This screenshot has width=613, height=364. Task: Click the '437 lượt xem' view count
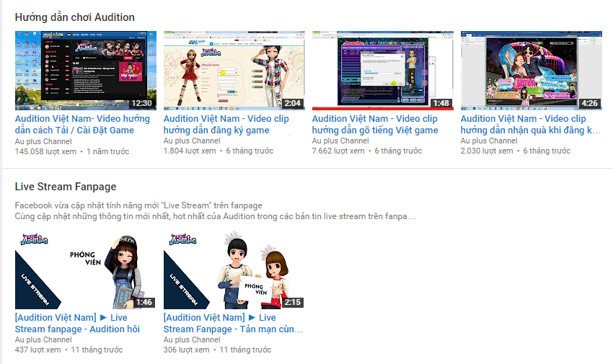tap(38, 350)
